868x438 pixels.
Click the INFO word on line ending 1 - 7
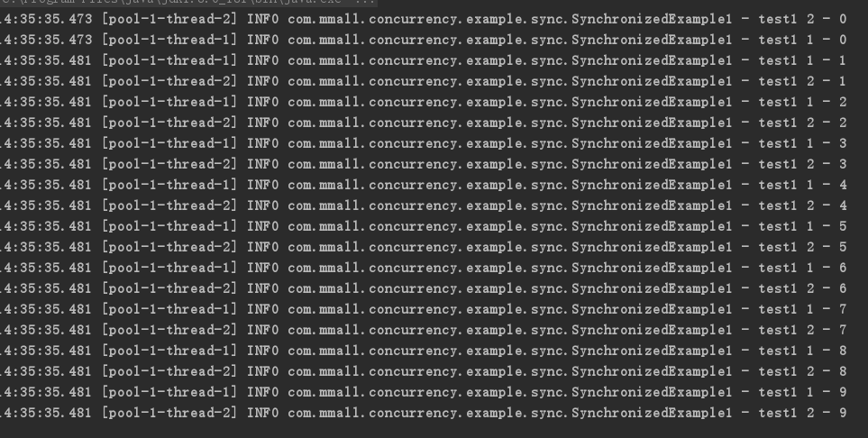click(263, 309)
